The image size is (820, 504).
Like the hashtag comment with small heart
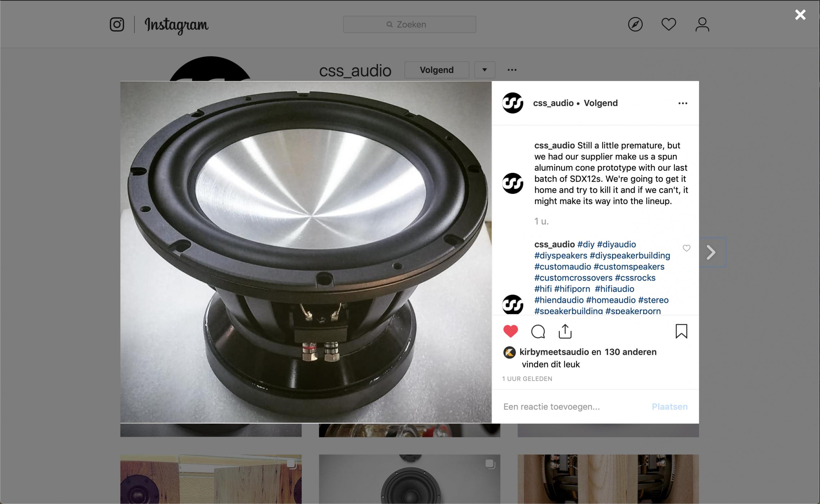point(686,248)
